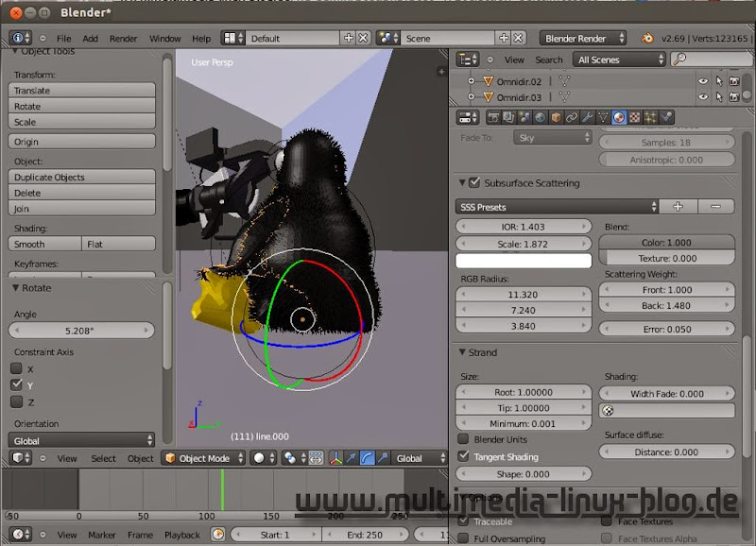Open the Constraints chain-link tab icon
The height and width of the screenshot is (546, 756).
572,117
